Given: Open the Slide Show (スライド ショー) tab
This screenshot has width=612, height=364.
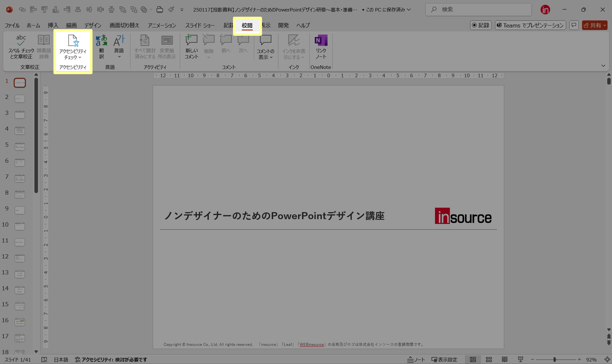Looking at the screenshot, I should (x=200, y=25).
